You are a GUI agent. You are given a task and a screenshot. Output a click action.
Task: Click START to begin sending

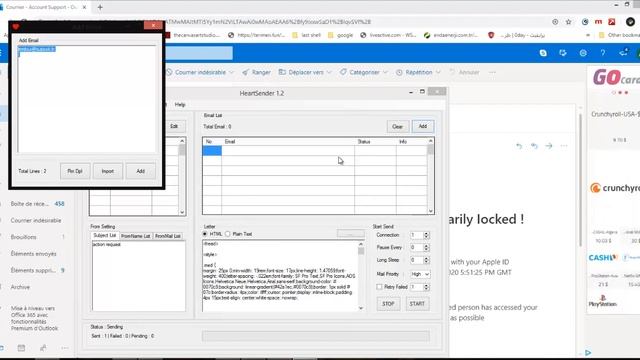pyautogui.click(x=417, y=304)
